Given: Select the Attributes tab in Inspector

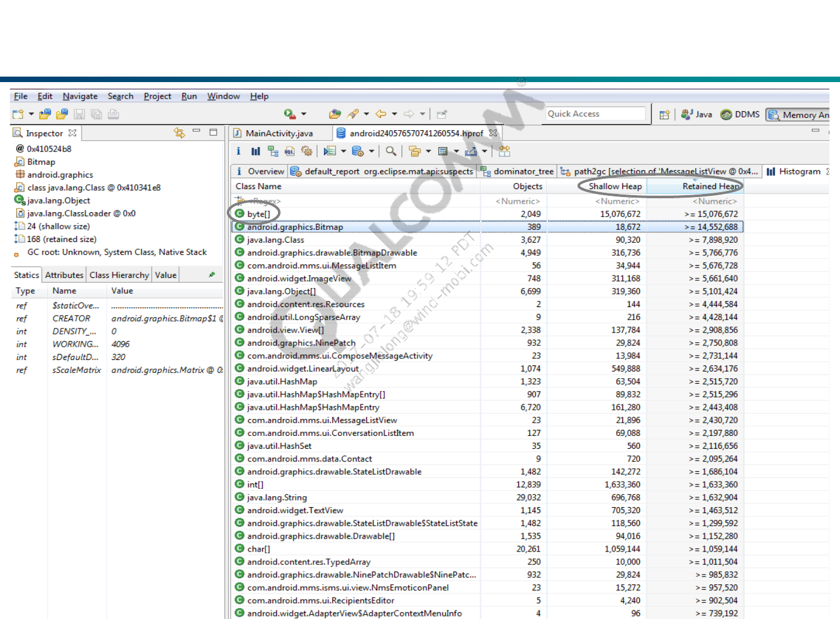Looking at the screenshot, I should point(64,275).
